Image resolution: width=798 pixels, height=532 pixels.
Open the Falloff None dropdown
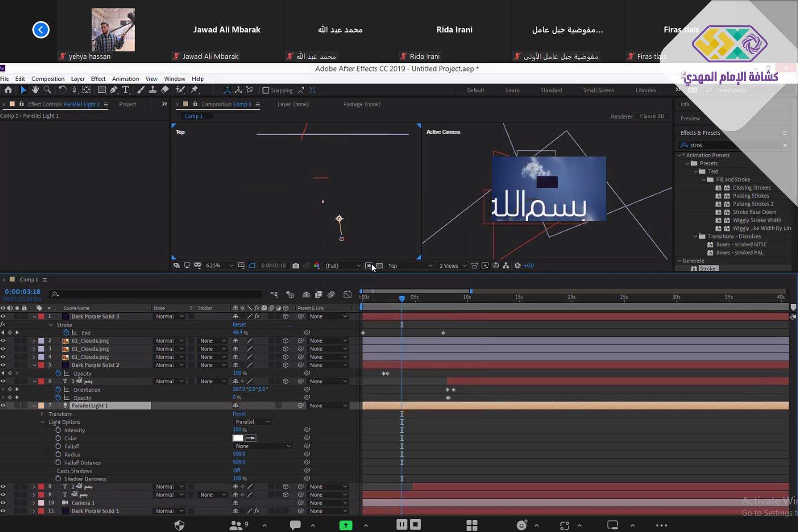click(x=263, y=446)
